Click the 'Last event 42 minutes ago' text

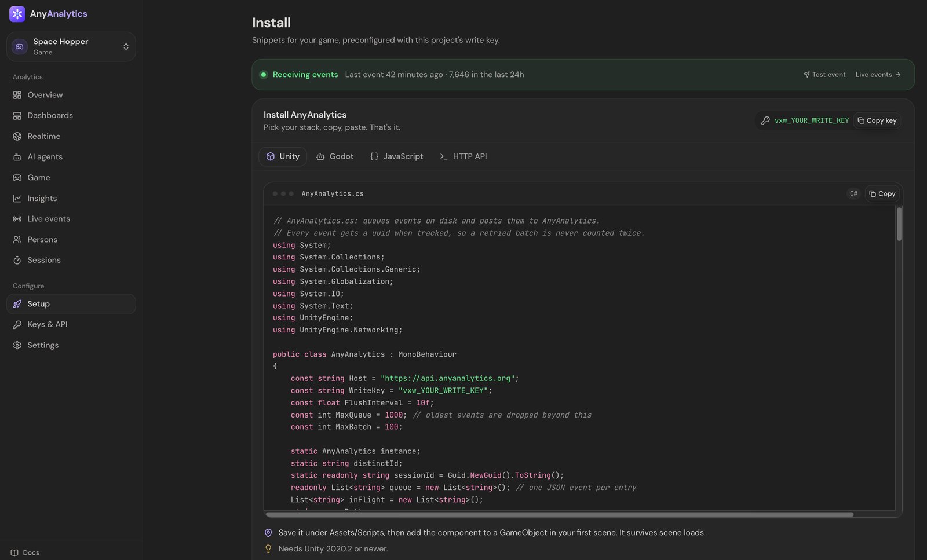[394, 75]
